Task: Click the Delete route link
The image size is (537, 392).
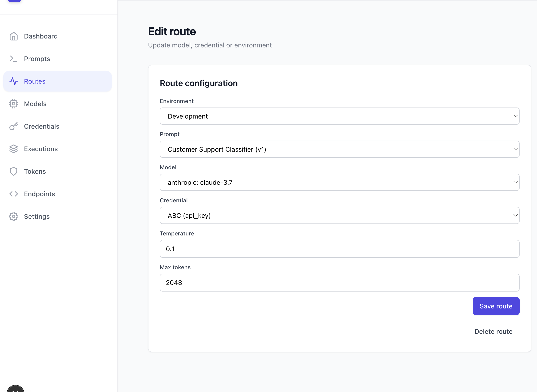Action: click(x=493, y=331)
